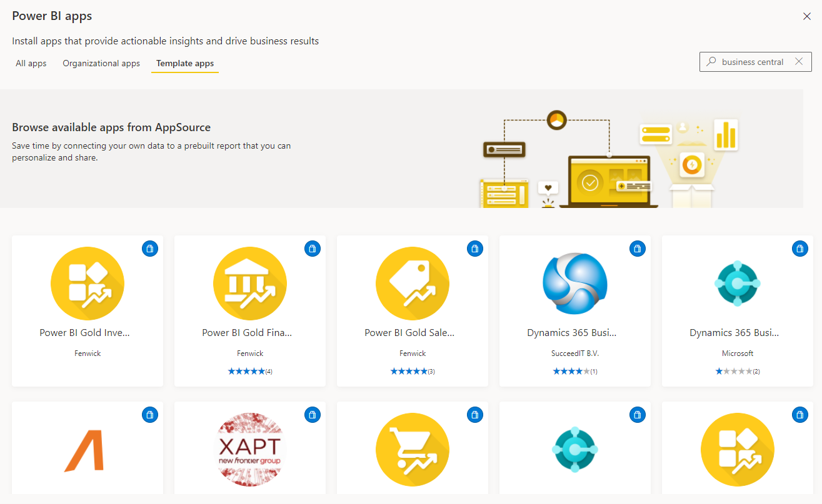Image resolution: width=822 pixels, height=504 pixels.
Task: Open the Microsoft Dynamics 365 teal logo
Action: point(738,284)
